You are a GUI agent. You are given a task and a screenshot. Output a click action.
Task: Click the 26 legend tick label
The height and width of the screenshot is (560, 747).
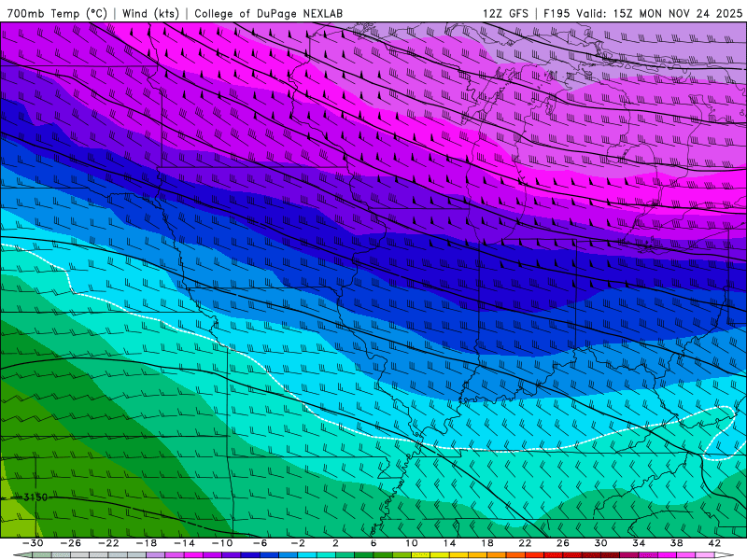[x=563, y=543]
